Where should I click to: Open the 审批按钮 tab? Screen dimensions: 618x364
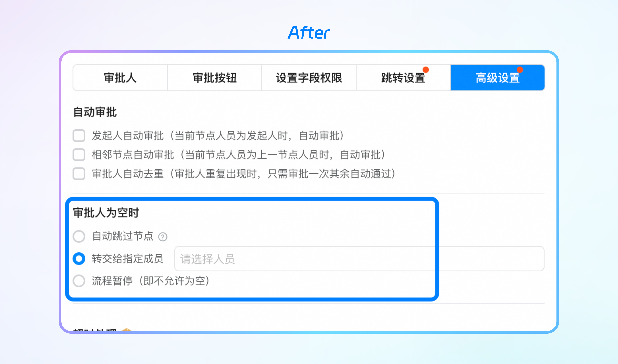tap(215, 78)
